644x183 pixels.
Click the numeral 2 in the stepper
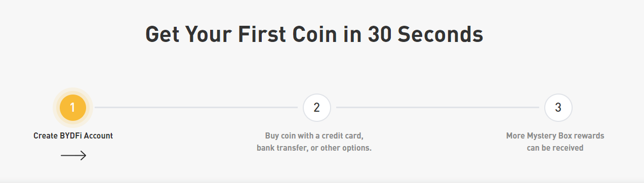(317, 108)
